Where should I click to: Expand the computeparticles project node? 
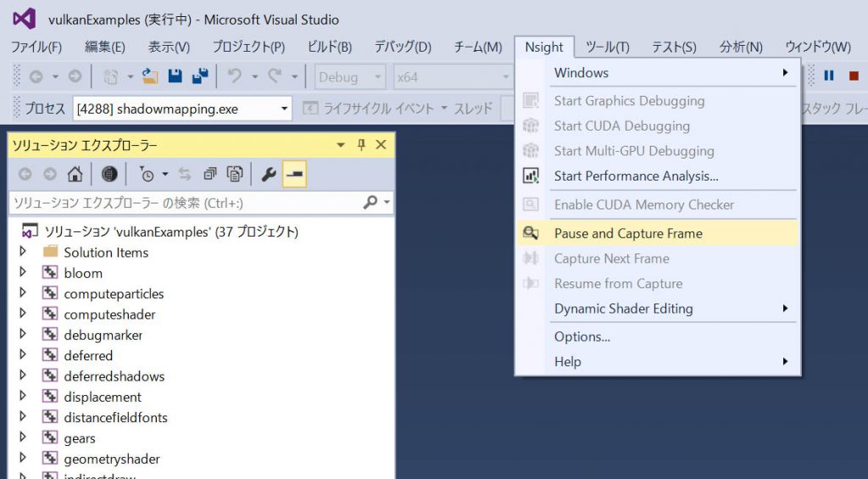point(23,293)
